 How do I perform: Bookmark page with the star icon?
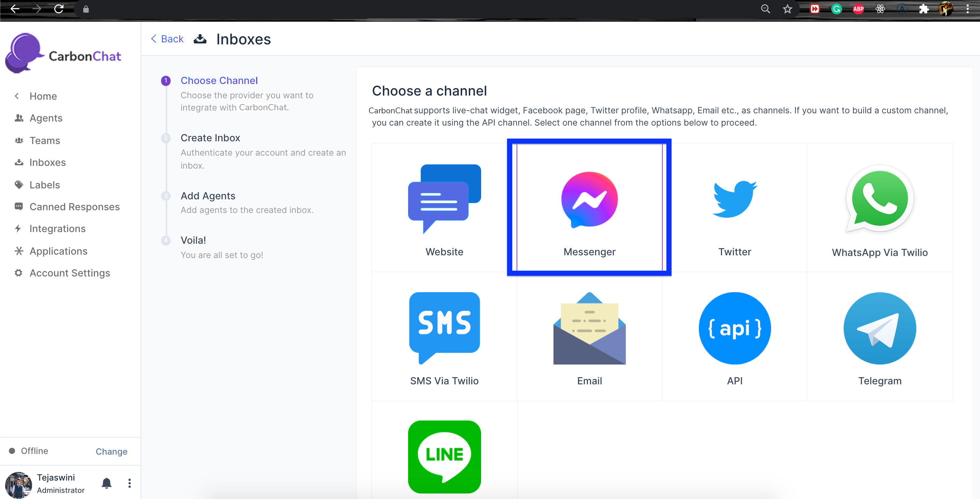coord(787,9)
